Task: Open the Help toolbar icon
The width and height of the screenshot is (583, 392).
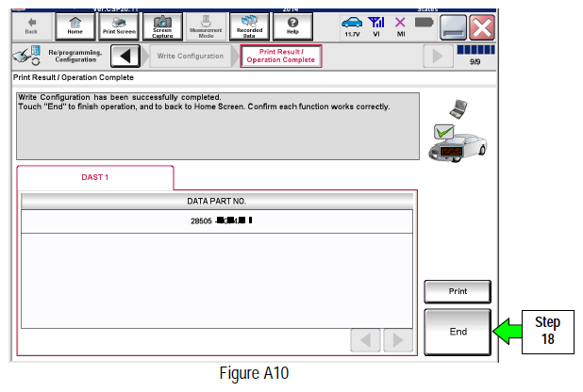Action: coord(292,26)
